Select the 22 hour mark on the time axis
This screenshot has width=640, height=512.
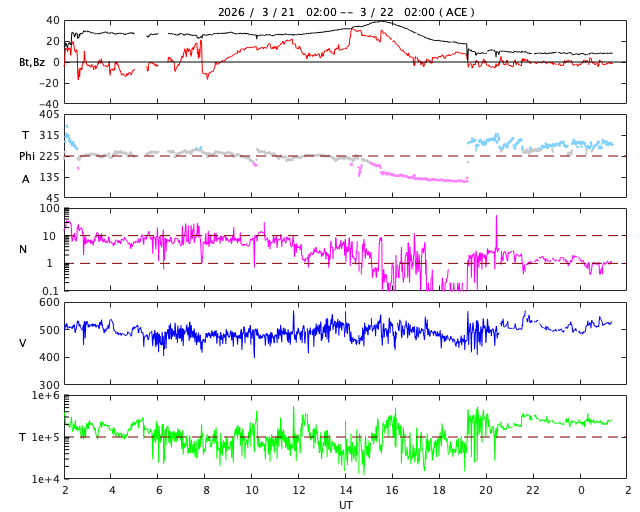click(x=534, y=491)
